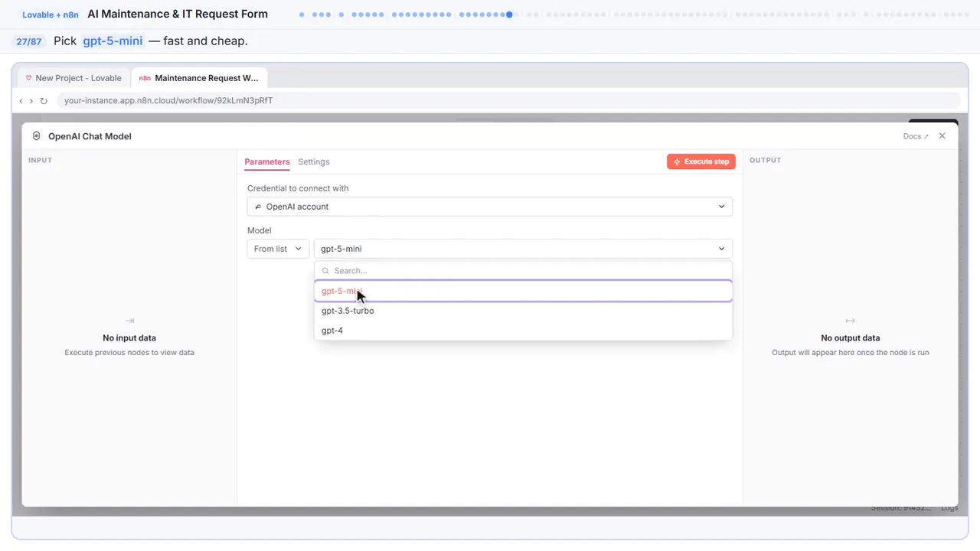
Task: Click the browser address bar URL
Action: pos(168,101)
